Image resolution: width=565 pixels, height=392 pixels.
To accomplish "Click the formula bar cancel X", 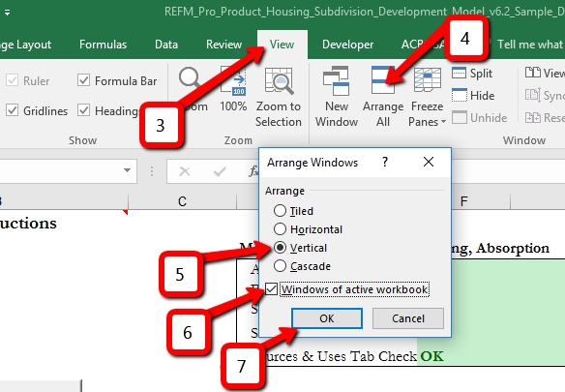I will tap(185, 171).
